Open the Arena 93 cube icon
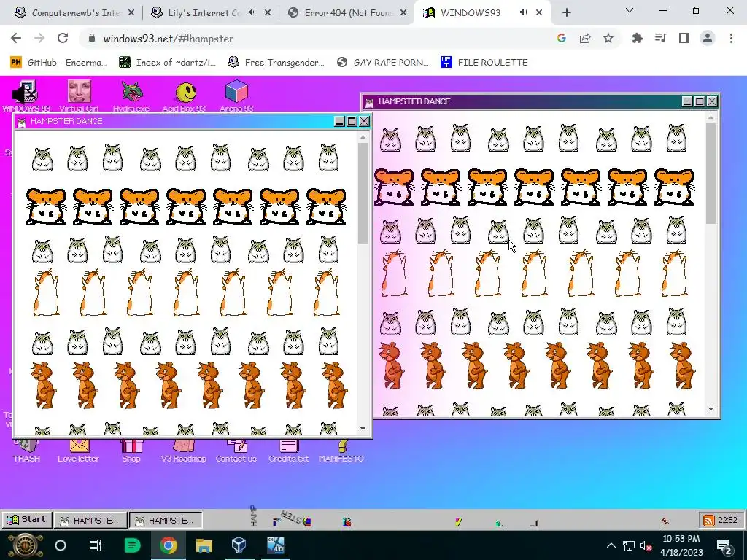 point(236,96)
